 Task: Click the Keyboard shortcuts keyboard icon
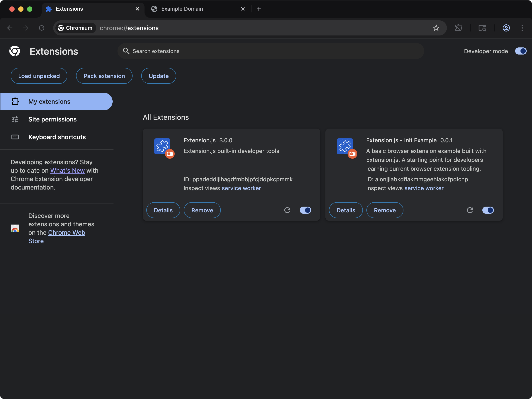(x=15, y=137)
